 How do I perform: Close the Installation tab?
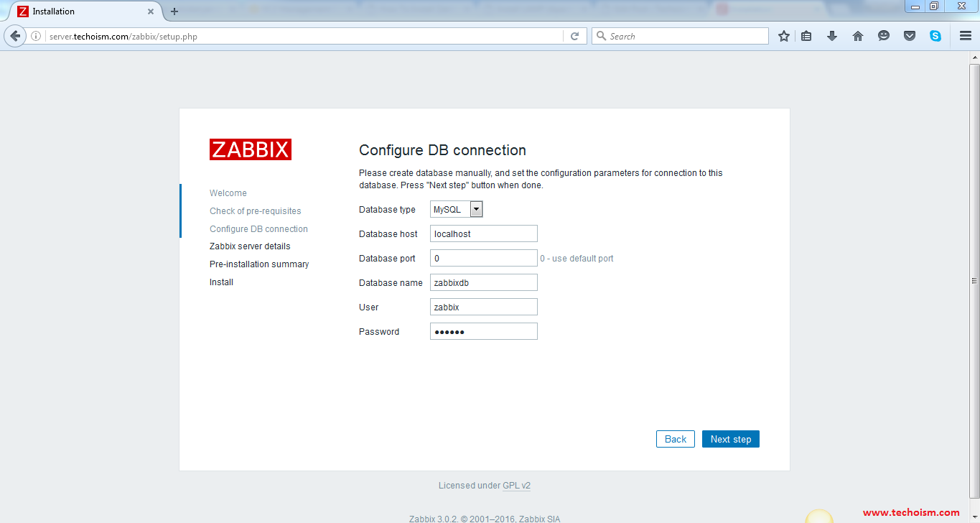pos(151,11)
